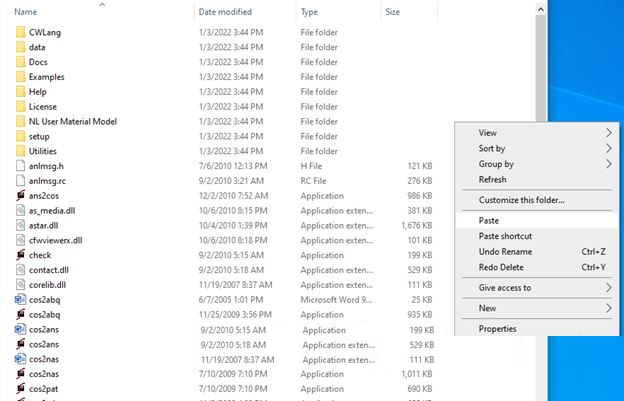Open Properties from the context menu
The width and height of the screenshot is (624, 401).
pyautogui.click(x=536, y=329)
